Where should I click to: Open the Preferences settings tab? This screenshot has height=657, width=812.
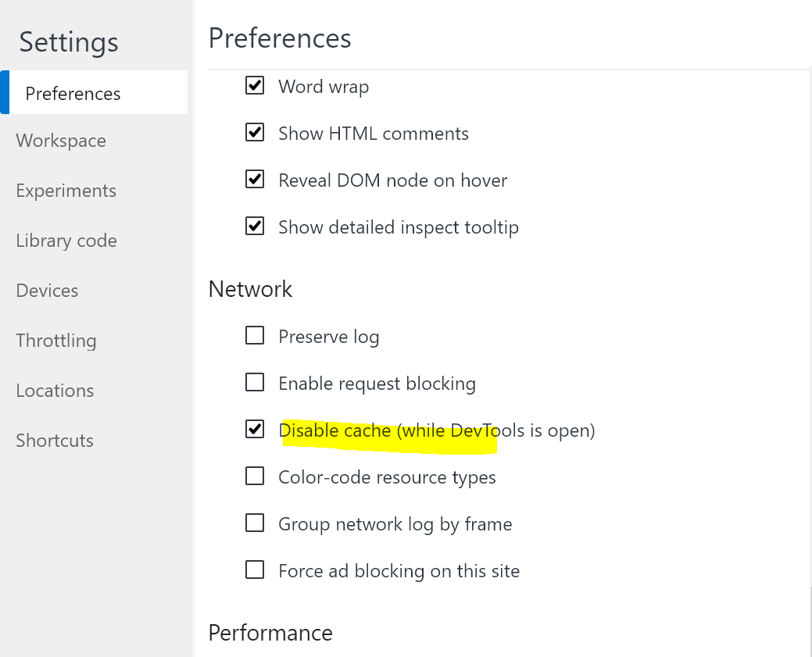click(x=73, y=94)
